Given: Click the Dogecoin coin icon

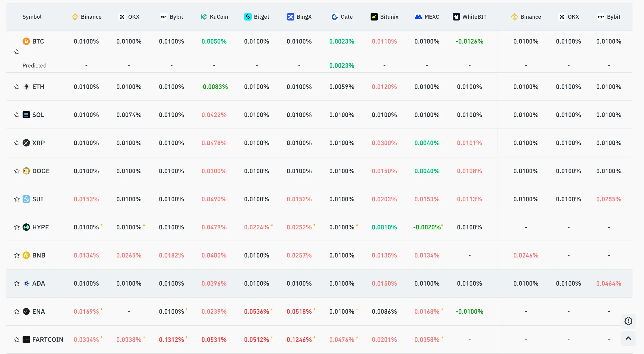Looking at the screenshot, I should coord(26,171).
